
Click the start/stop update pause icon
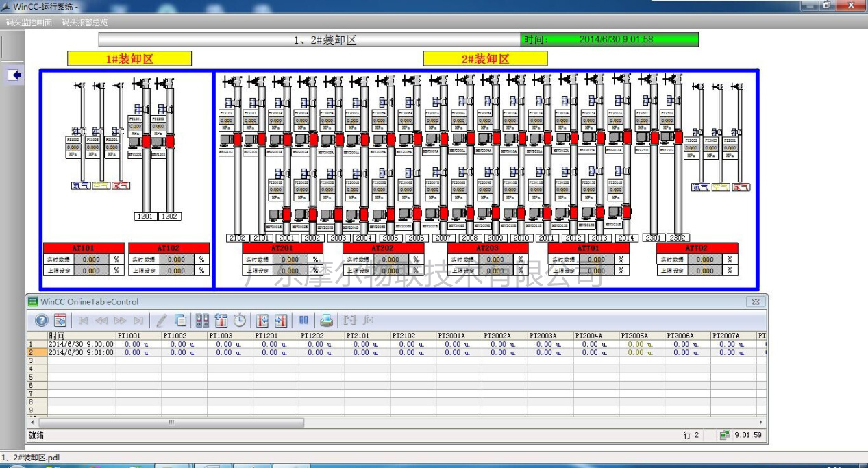[303, 320]
